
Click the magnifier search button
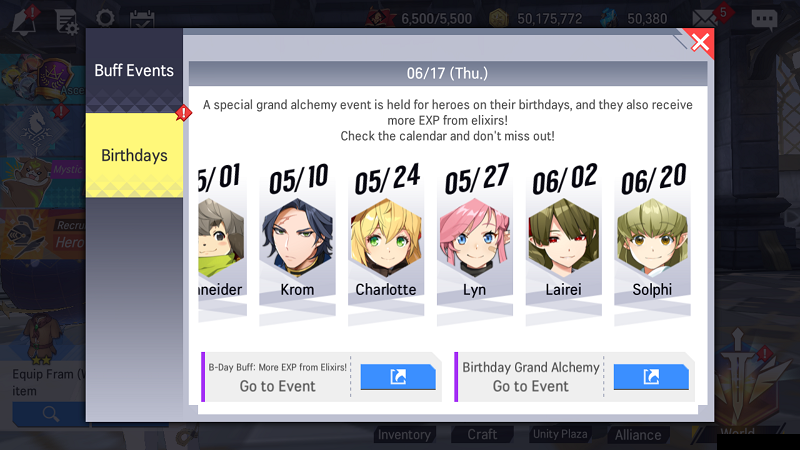49,414
